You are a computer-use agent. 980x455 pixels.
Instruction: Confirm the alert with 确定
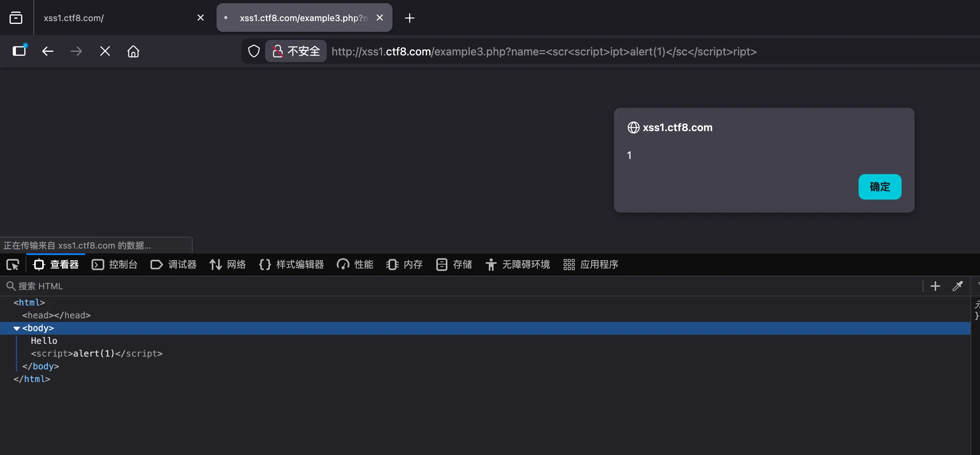pyautogui.click(x=880, y=187)
